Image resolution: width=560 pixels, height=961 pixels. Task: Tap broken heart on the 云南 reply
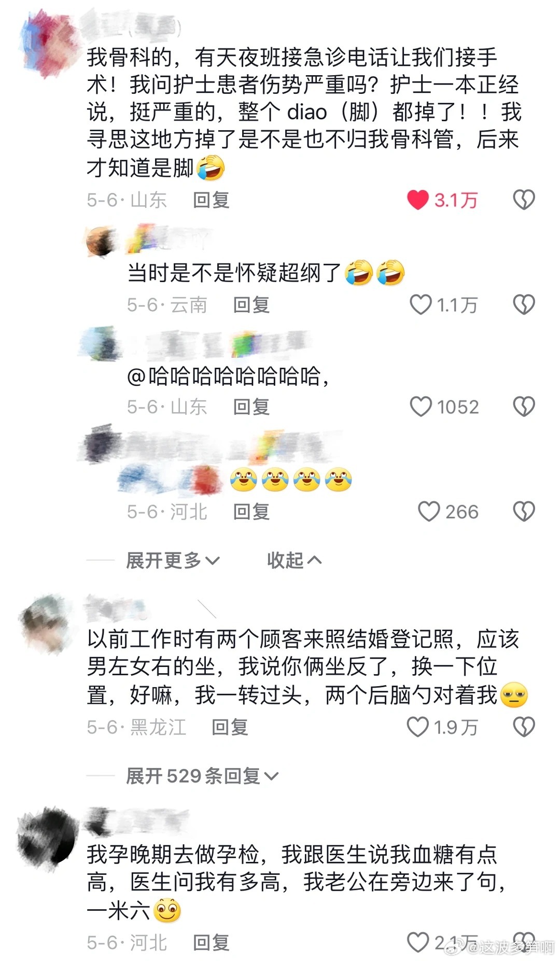click(x=524, y=305)
